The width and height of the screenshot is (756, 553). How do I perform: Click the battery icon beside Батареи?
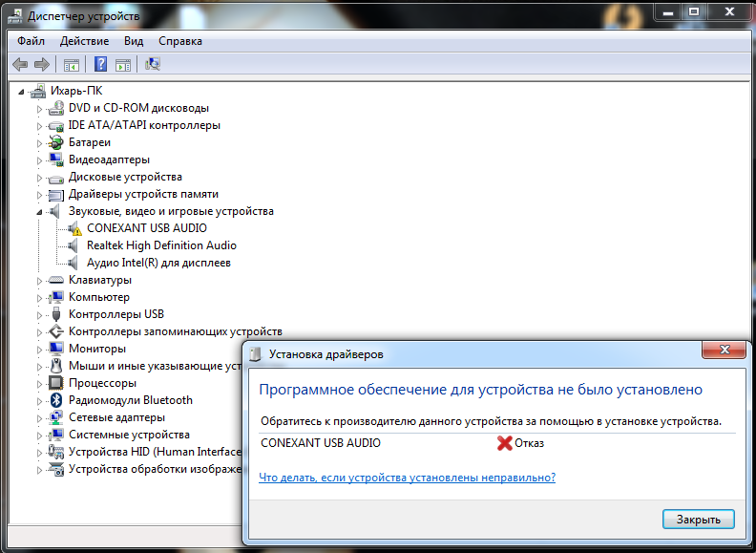(56, 142)
